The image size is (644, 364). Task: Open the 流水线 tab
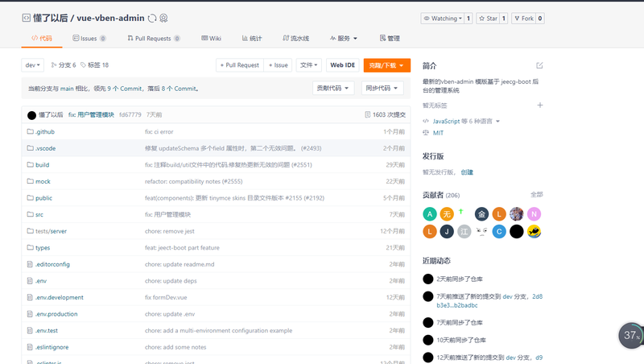295,38
